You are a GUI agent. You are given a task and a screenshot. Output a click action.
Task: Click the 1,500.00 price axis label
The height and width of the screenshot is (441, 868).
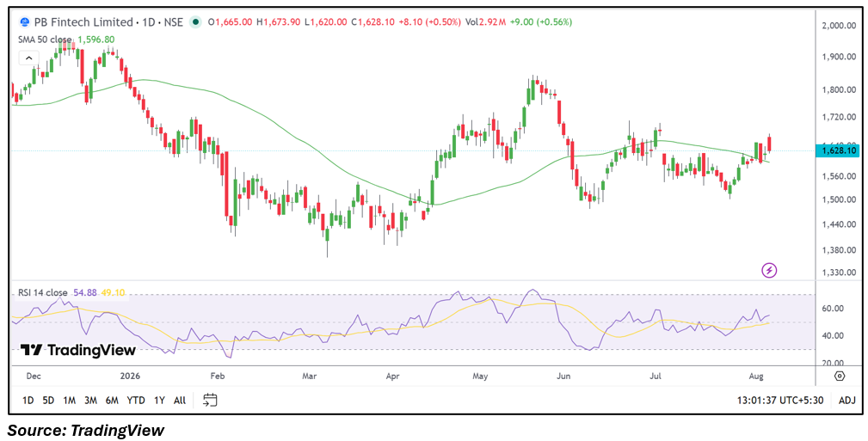click(840, 199)
